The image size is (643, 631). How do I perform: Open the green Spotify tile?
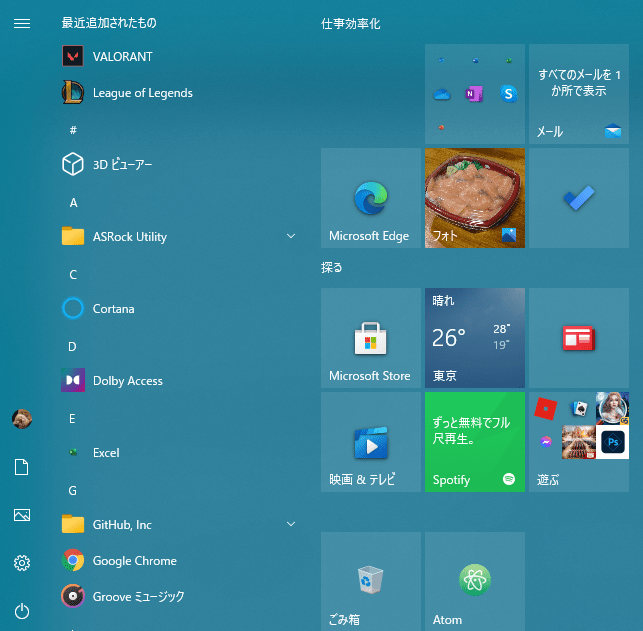[475, 442]
